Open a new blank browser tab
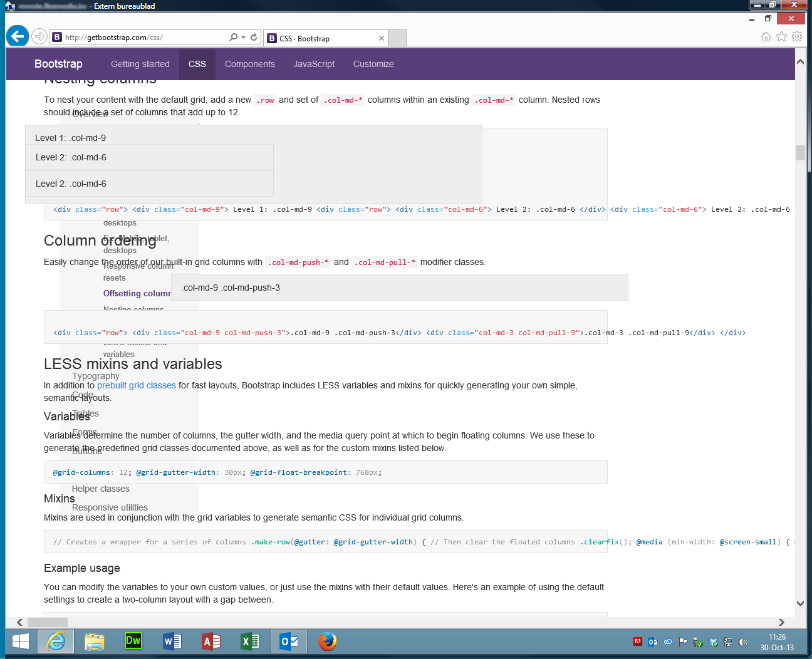This screenshot has height=659, width=812. pos(397,38)
